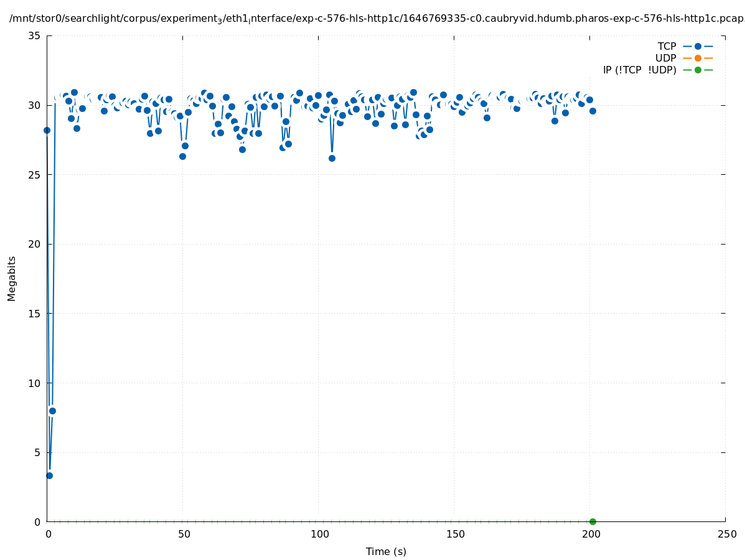Image resolution: width=745 pixels, height=560 pixels.
Task: Click the green data point at 200 seconds
Action: coord(593,521)
